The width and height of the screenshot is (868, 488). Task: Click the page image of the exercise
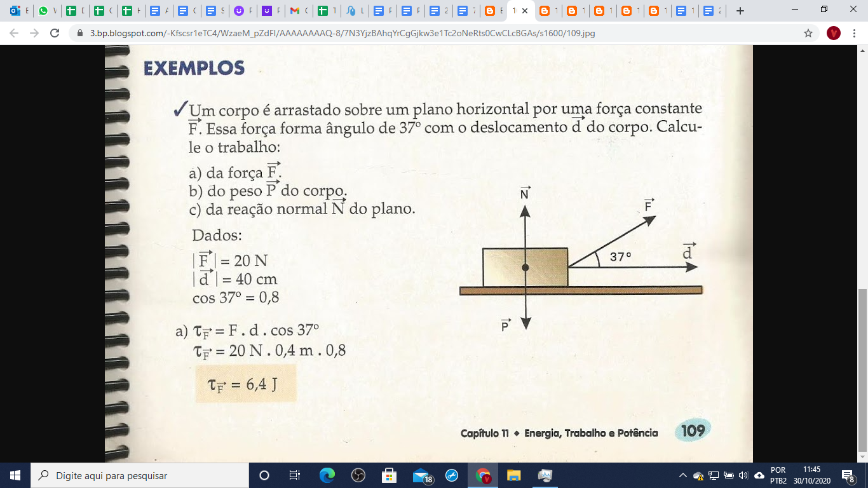pos(429,254)
